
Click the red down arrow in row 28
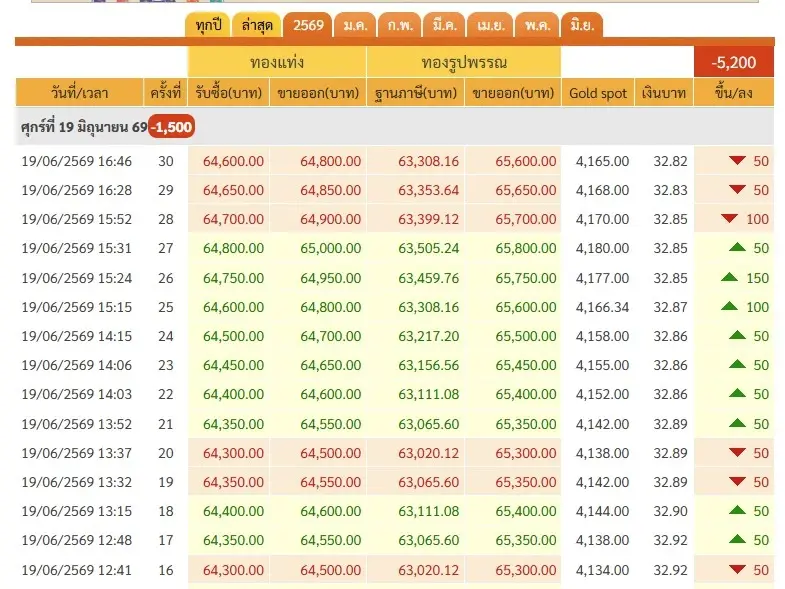pyautogui.click(x=729, y=218)
